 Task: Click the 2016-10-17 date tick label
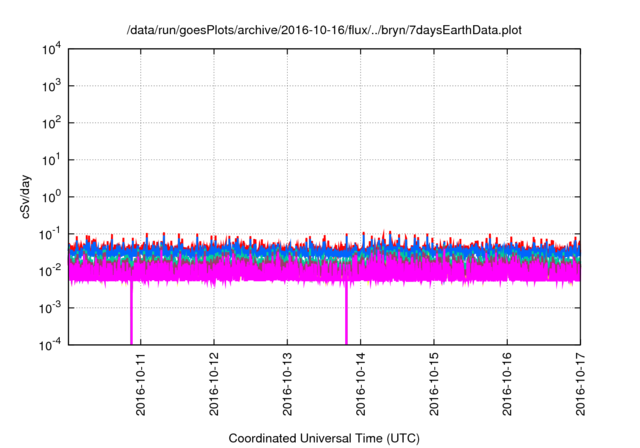tap(580, 384)
